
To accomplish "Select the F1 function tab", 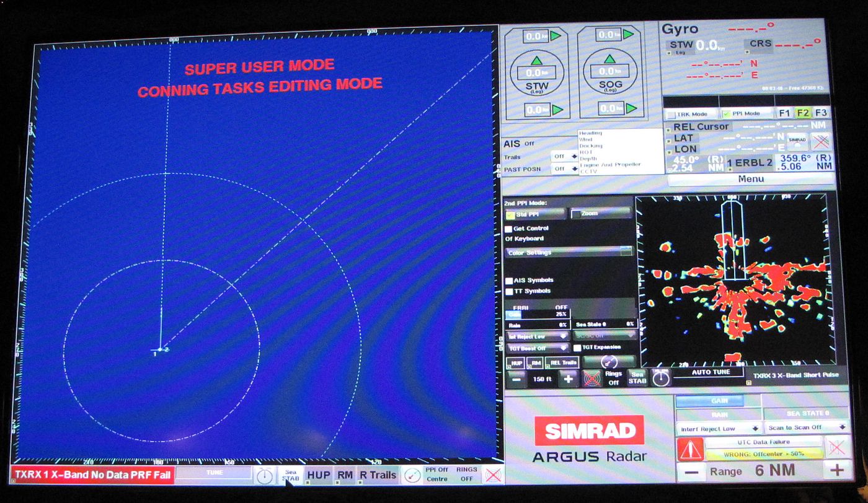I will [784, 113].
